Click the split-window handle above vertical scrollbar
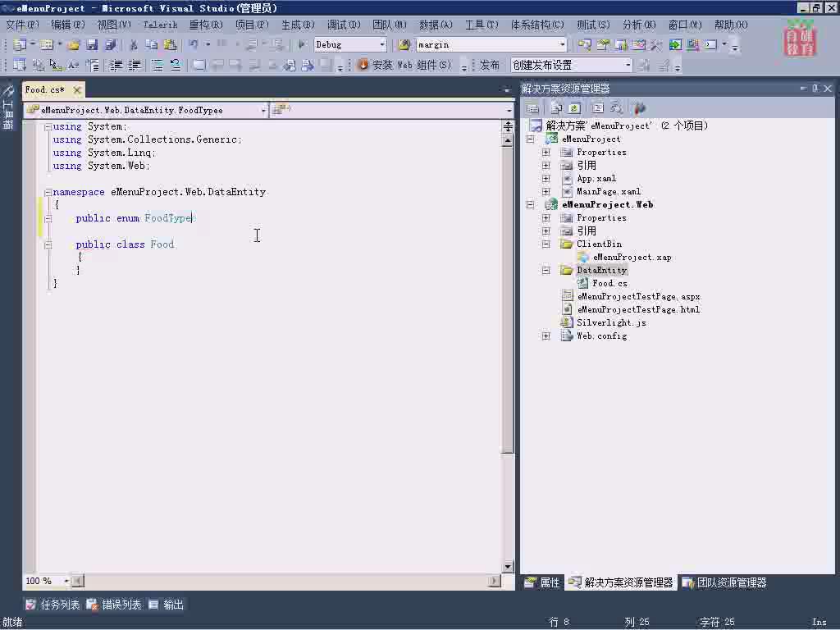Viewport: 840px width, 630px height. [x=508, y=127]
